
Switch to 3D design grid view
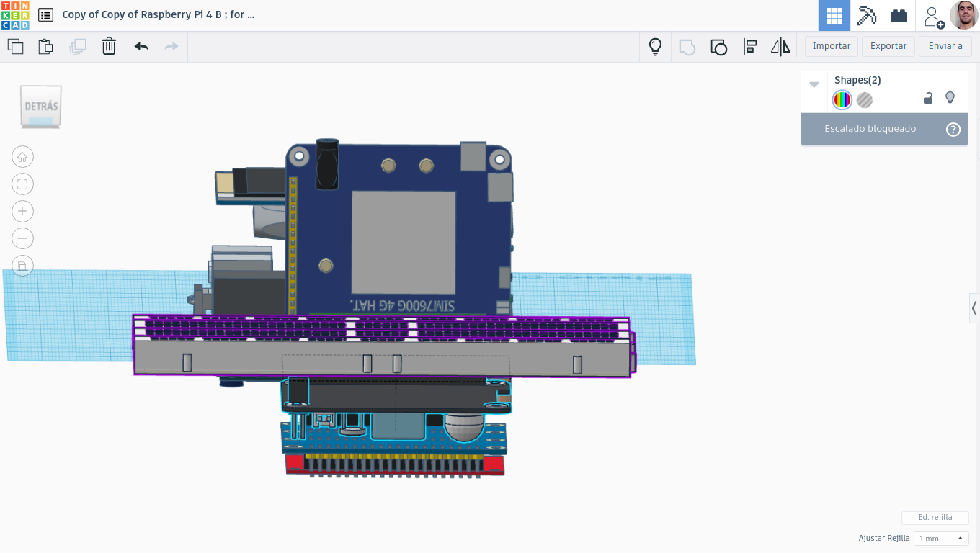pos(834,15)
